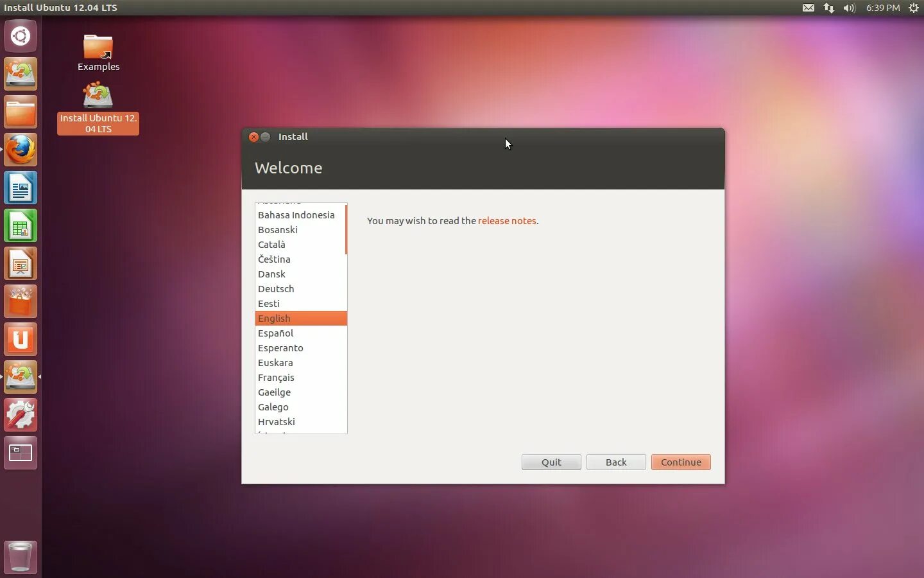Open the Ubuntu One launcher icon
Image resolution: width=924 pixels, height=578 pixels.
point(21,339)
